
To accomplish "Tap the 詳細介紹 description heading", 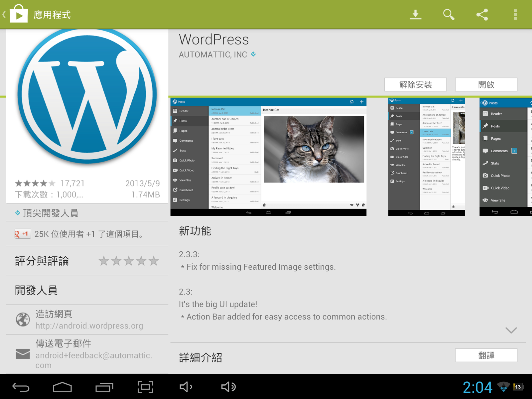I will pos(200,357).
